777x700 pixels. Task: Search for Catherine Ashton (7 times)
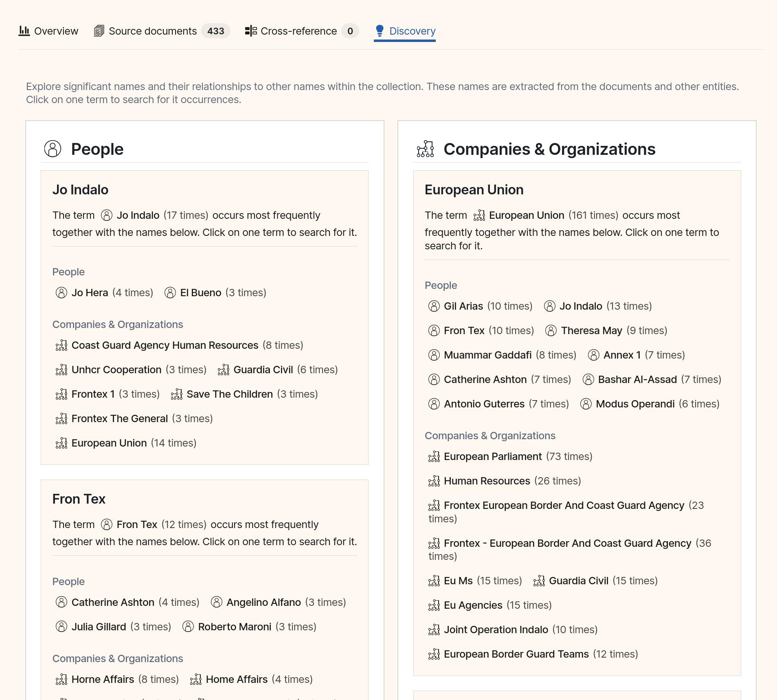click(500, 379)
